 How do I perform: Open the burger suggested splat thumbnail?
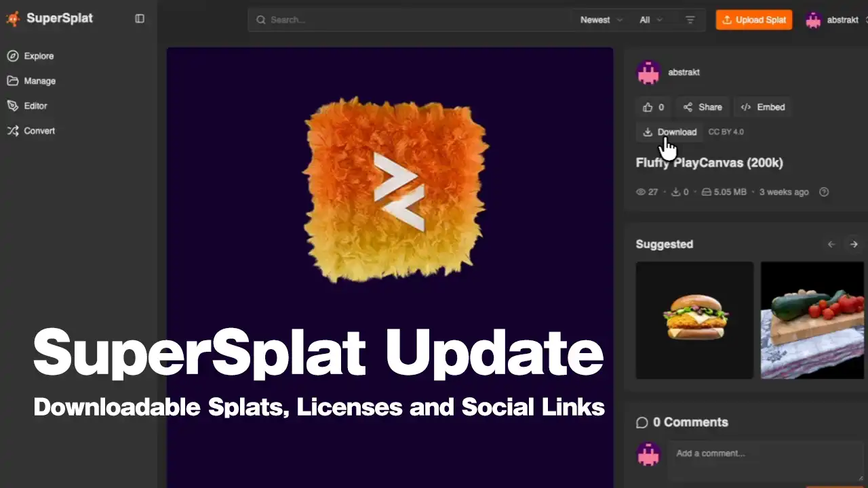pos(694,320)
